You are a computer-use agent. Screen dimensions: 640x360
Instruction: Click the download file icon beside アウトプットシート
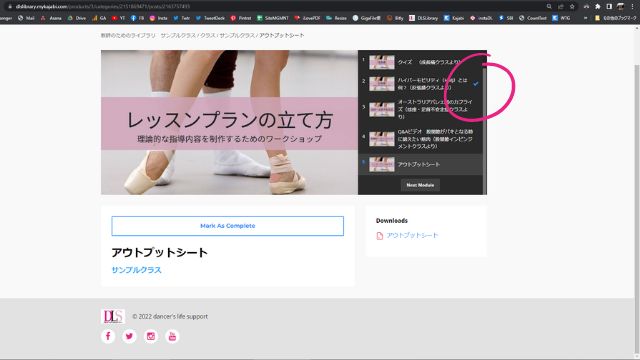click(380, 236)
